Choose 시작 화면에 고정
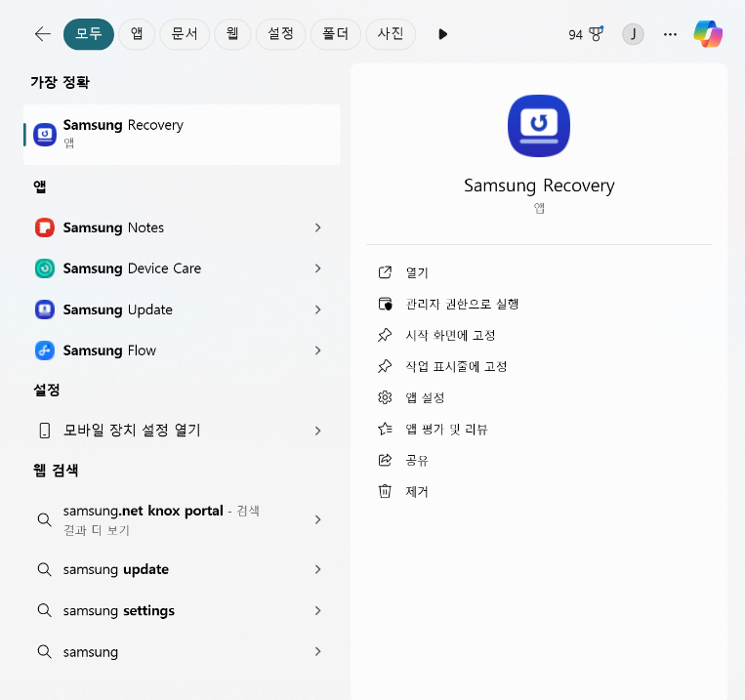The height and width of the screenshot is (700, 745). 450,336
